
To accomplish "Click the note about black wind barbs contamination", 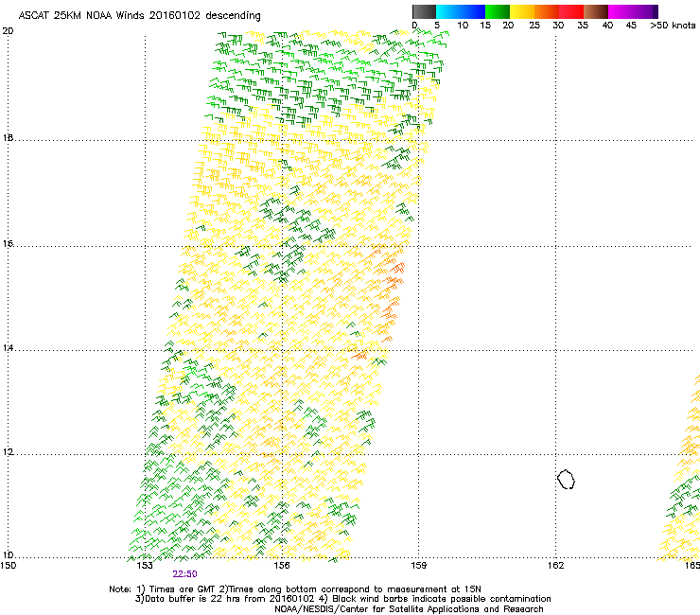I will (x=441, y=599).
